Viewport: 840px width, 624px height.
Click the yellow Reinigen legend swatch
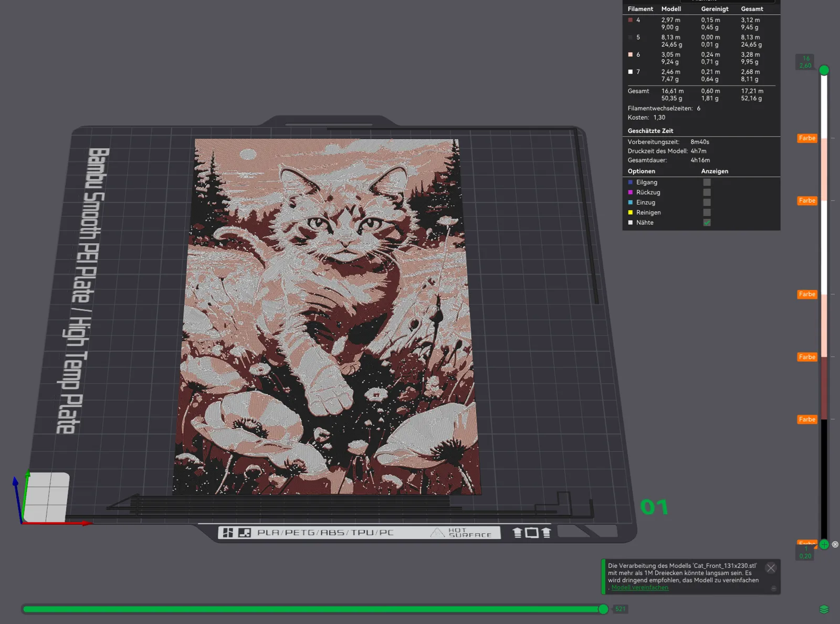pyautogui.click(x=631, y=213)
